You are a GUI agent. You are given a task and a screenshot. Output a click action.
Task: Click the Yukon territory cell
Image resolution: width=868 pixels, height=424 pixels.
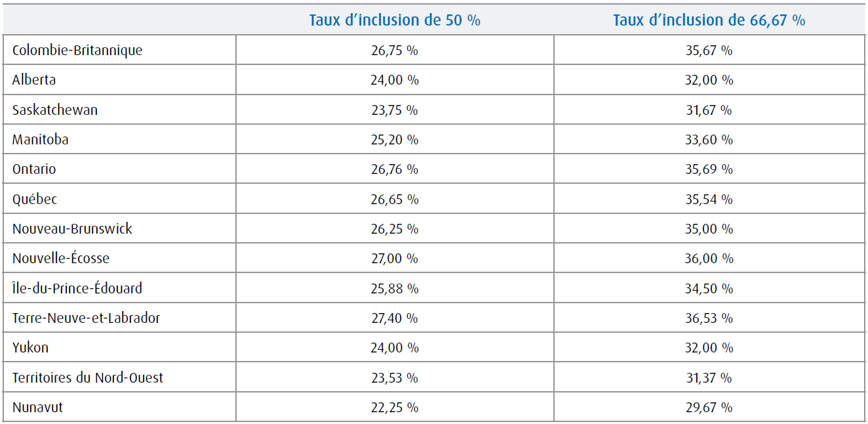tap(30, 348)
